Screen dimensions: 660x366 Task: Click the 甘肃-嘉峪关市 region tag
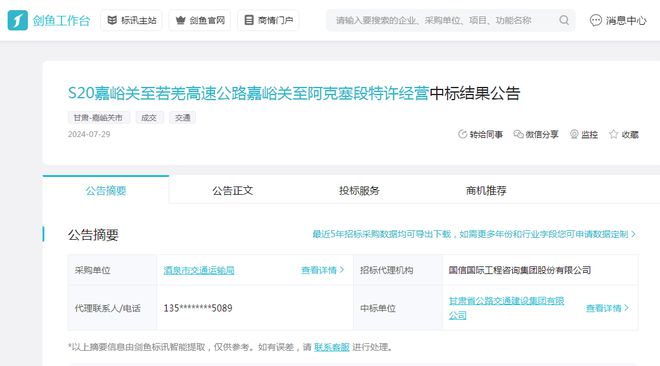tap(98, 118)
